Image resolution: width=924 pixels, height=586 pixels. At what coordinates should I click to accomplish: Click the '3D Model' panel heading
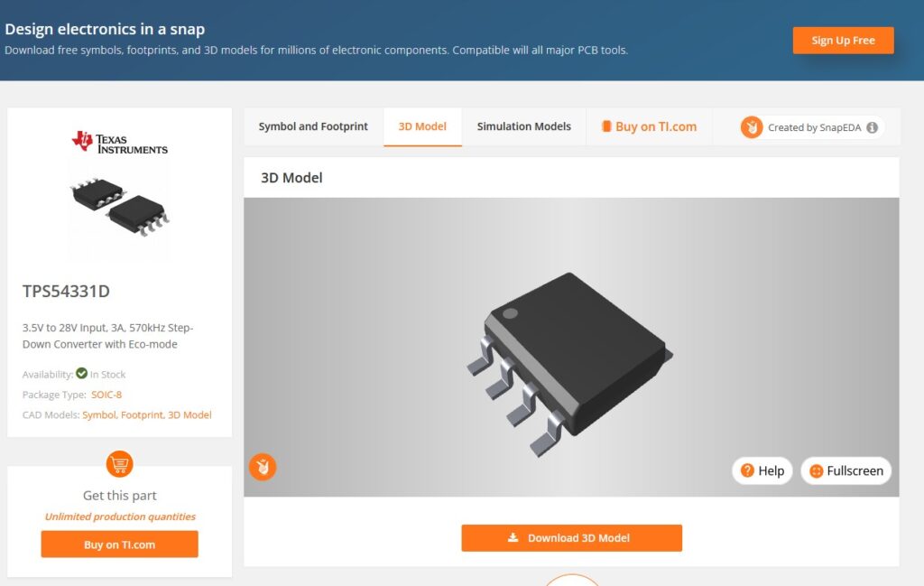pyautogui.click(x=291, y=178)
